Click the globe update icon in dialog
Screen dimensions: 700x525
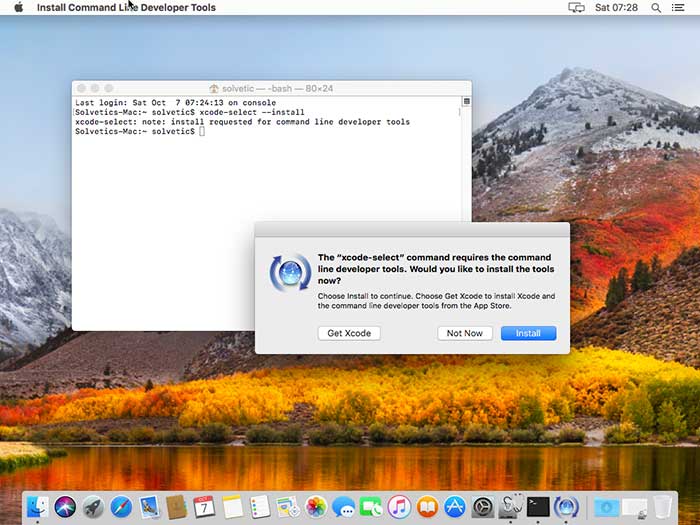290,272
